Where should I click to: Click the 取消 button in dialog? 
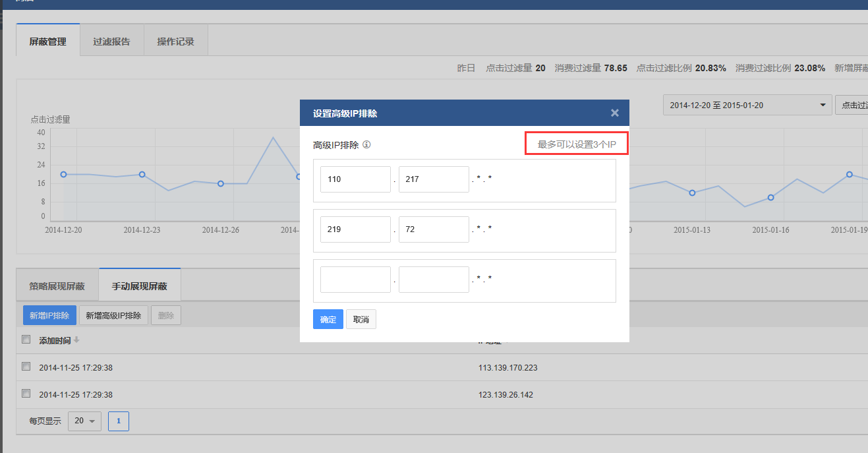click(x=361, y=320)
